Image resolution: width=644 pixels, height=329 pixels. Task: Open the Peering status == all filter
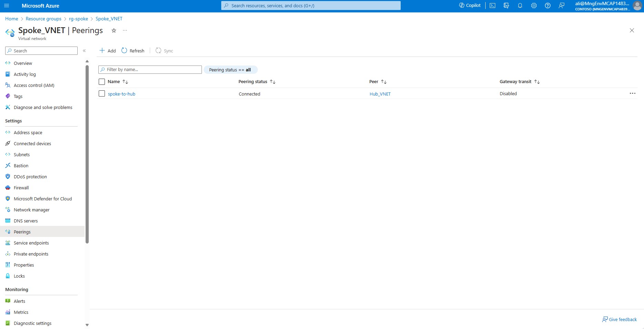point(230,70)
